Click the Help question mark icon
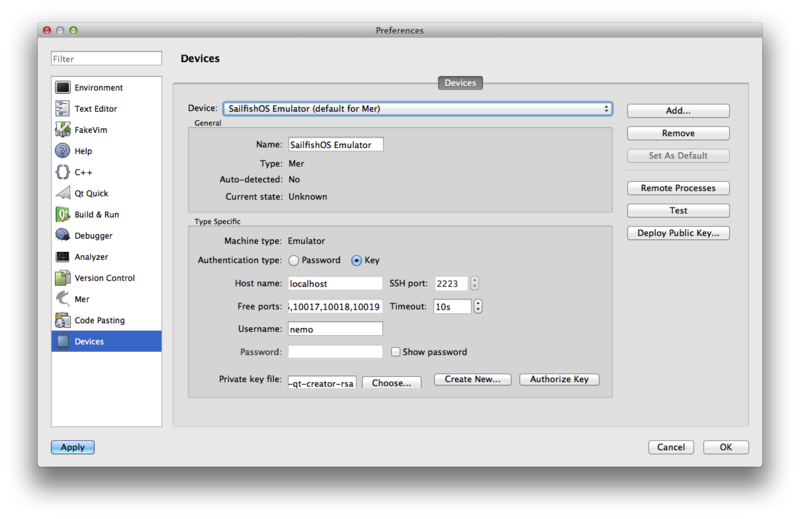 (63, 151)
